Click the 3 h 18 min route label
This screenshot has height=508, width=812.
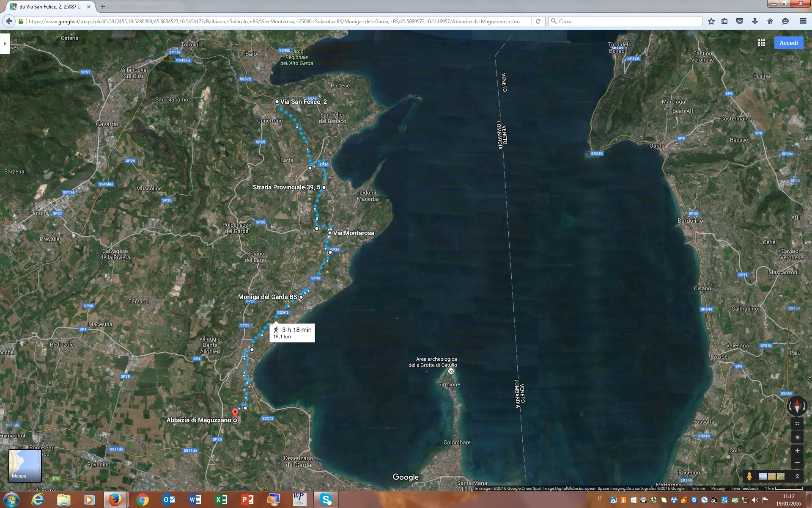point(292,333)
